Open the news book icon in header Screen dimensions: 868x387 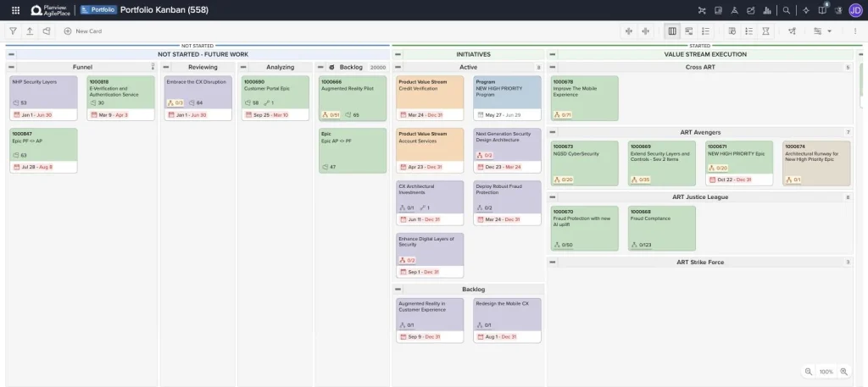[718, 10]
